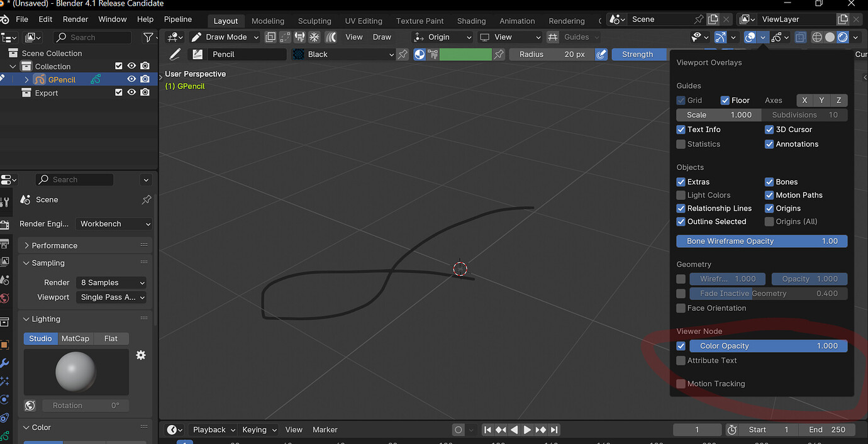Toggle X-Ray view icon in header

point(800,37)
